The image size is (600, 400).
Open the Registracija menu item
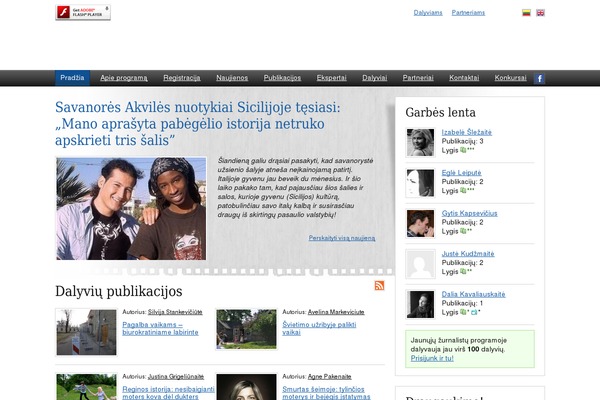tap(182, 78)
